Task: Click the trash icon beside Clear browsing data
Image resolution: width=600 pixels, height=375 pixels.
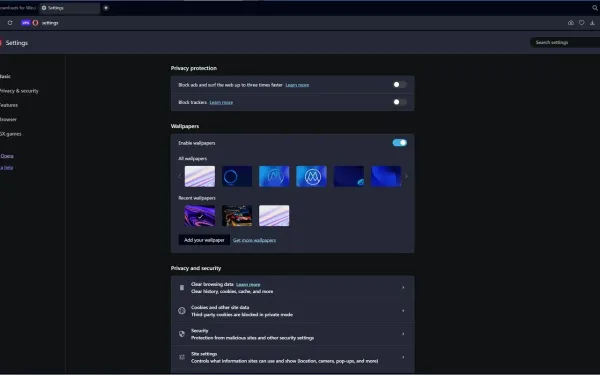Action: point(182,287)
